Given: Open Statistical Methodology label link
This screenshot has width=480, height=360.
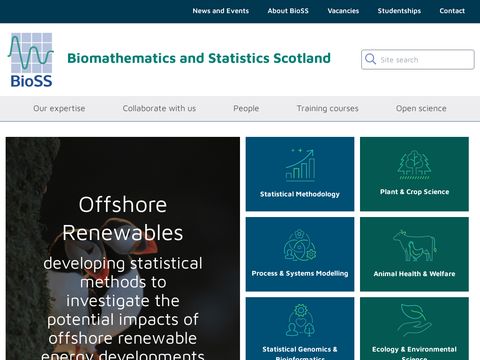Looking at the screenshot, I should 300,194.
